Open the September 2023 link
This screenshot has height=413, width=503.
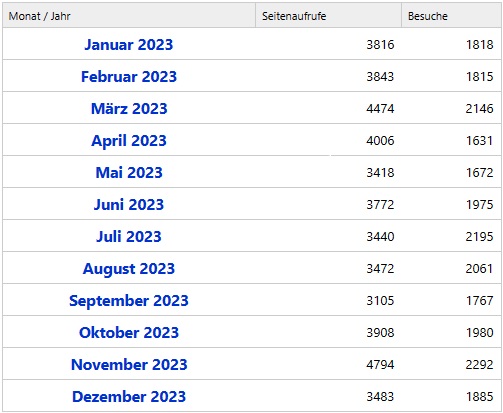click(x=129, y=301)
